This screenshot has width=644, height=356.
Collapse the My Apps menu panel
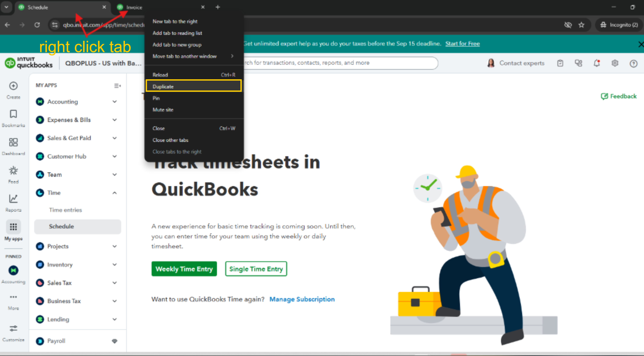pyautogui.click(x=117, y=86)
